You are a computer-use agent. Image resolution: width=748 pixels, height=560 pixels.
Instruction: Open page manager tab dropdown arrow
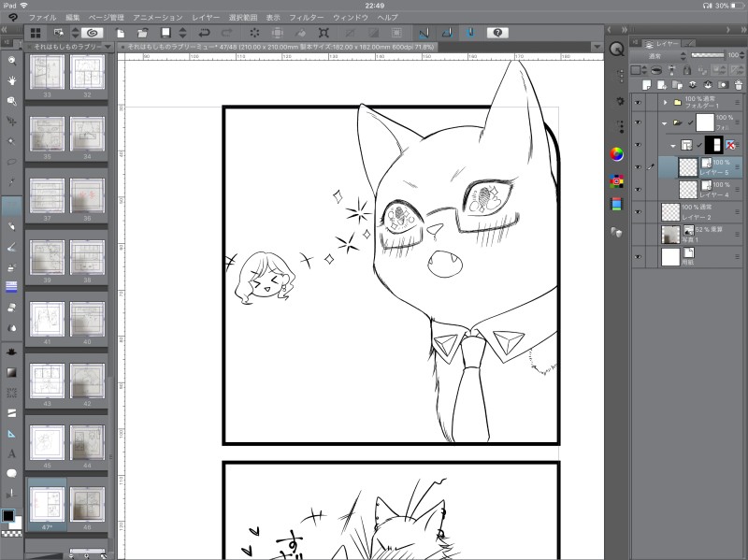pyautogui.click(x=108, y=47)
